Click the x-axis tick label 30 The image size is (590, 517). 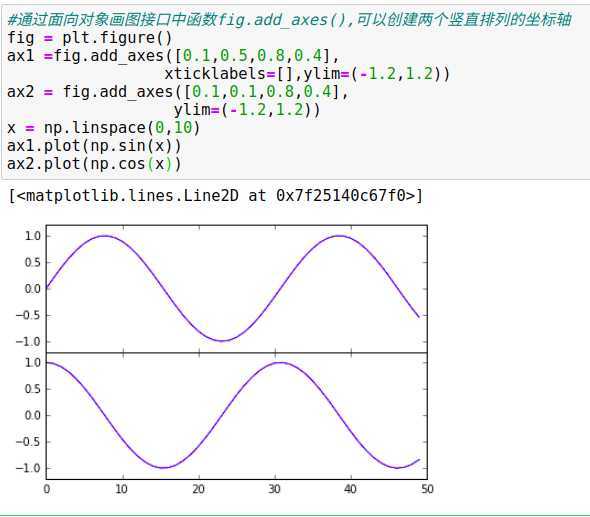click(274, 489)
